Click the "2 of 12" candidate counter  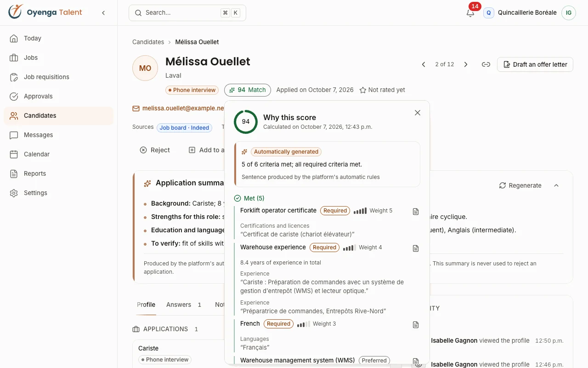pos(445,64)
